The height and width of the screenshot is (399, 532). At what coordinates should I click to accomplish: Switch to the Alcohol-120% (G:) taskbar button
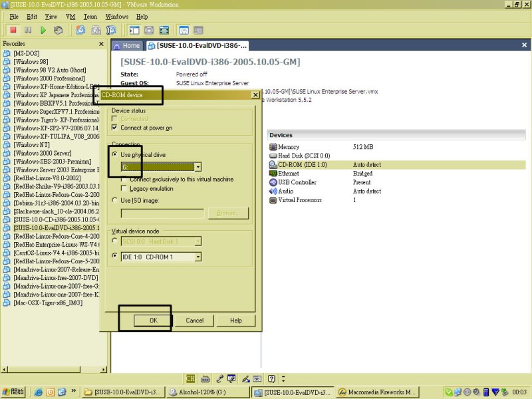208,392
